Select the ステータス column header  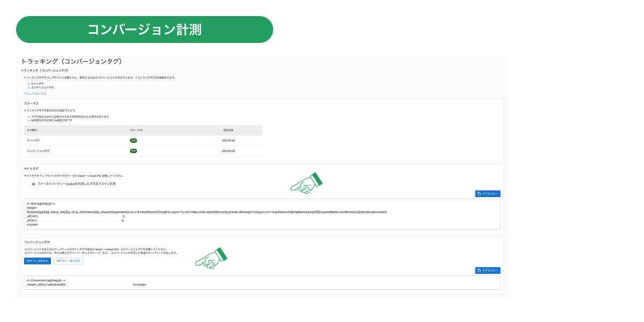(x=136, y=130)
